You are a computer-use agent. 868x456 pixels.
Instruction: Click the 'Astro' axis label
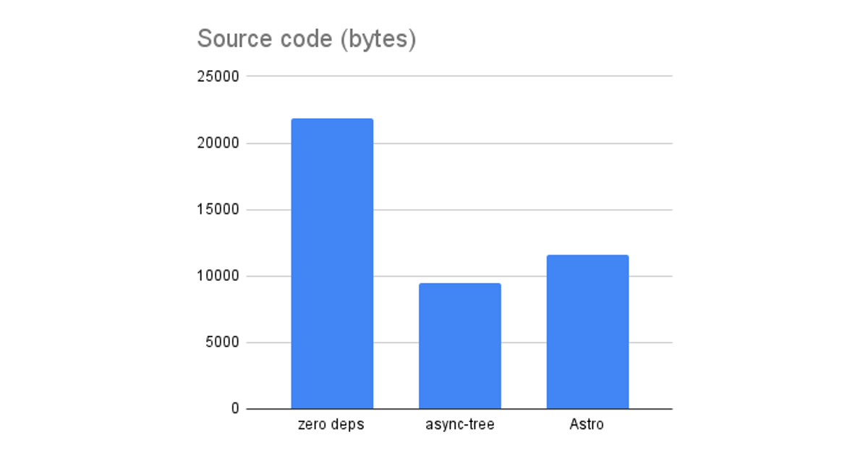(586, 425)
